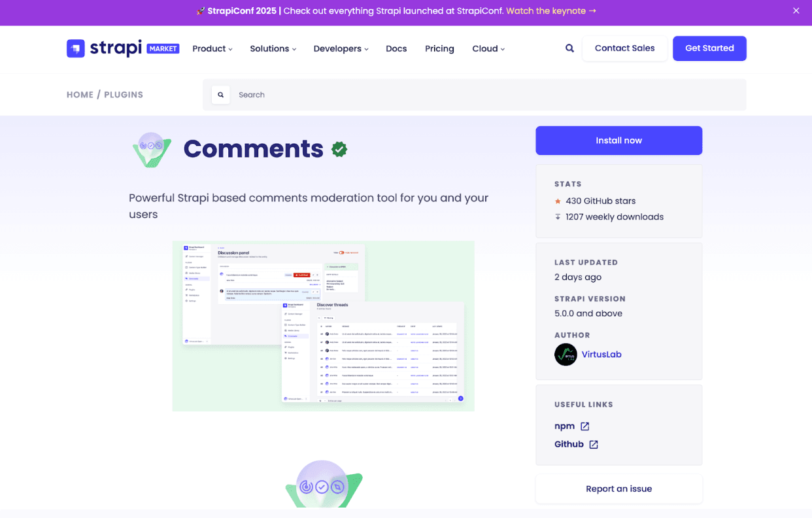Click the Strapi logo icon

click(x=76, y=48)
